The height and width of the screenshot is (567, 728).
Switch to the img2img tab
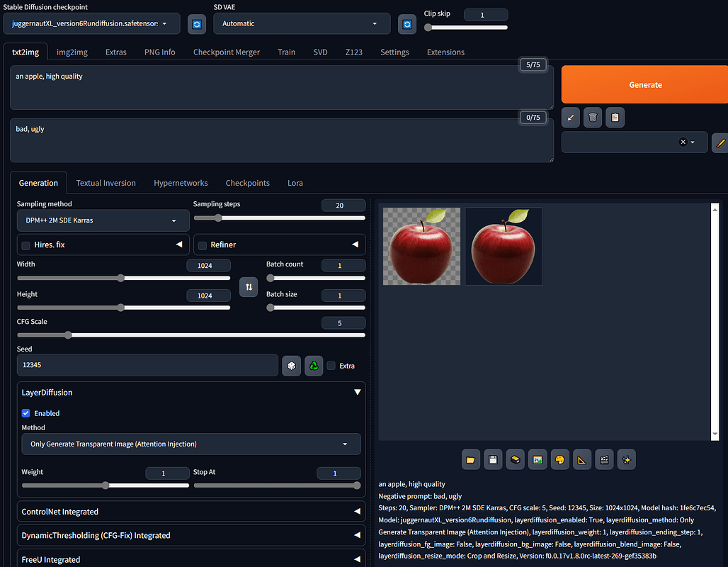(x=72, y=52)
